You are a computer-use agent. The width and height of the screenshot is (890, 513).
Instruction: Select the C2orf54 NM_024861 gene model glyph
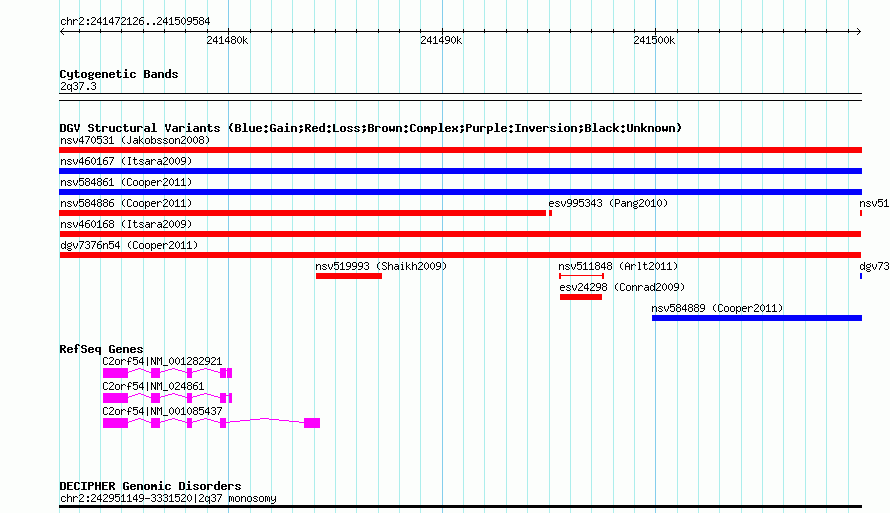(167, 398)
